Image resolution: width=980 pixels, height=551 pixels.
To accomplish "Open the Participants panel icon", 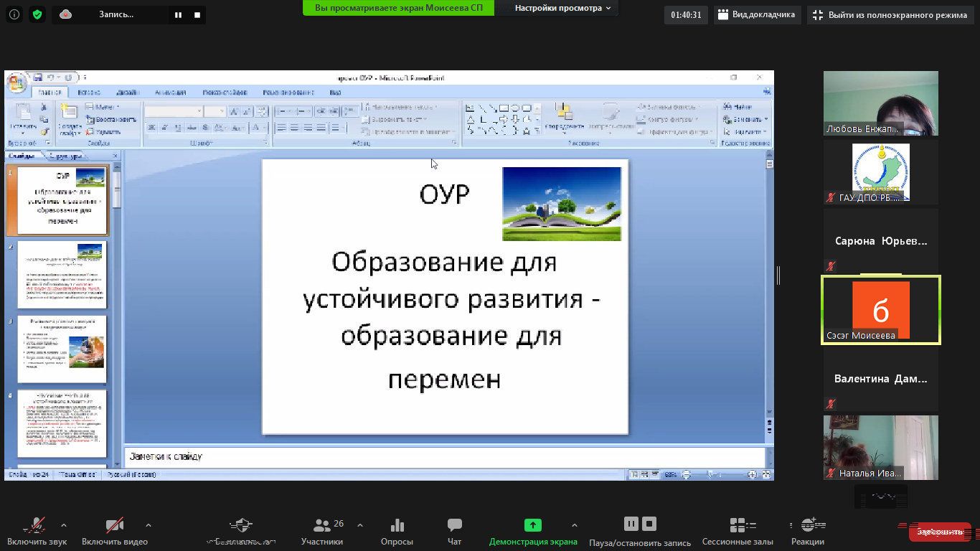I will click(322, 526).
